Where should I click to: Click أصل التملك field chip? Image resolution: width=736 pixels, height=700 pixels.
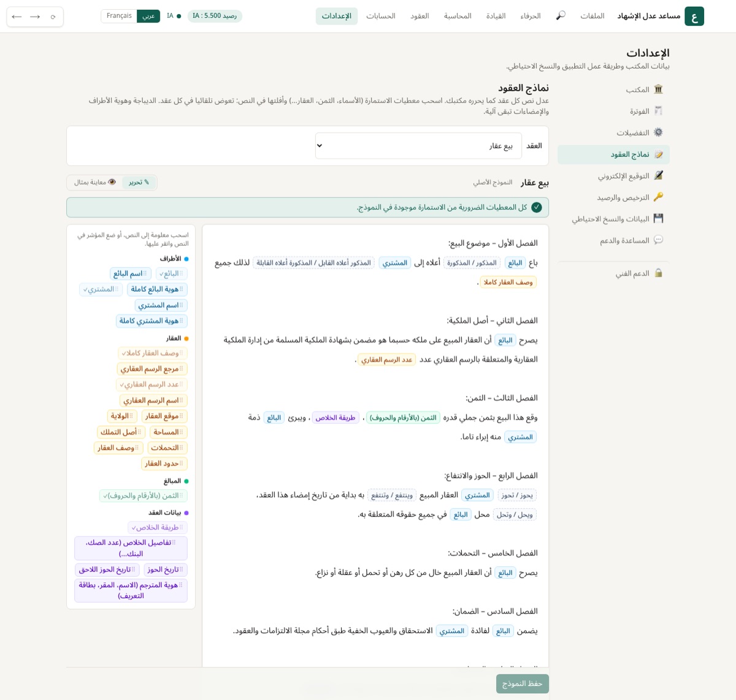pyautogui.click(x=121, y=432)
